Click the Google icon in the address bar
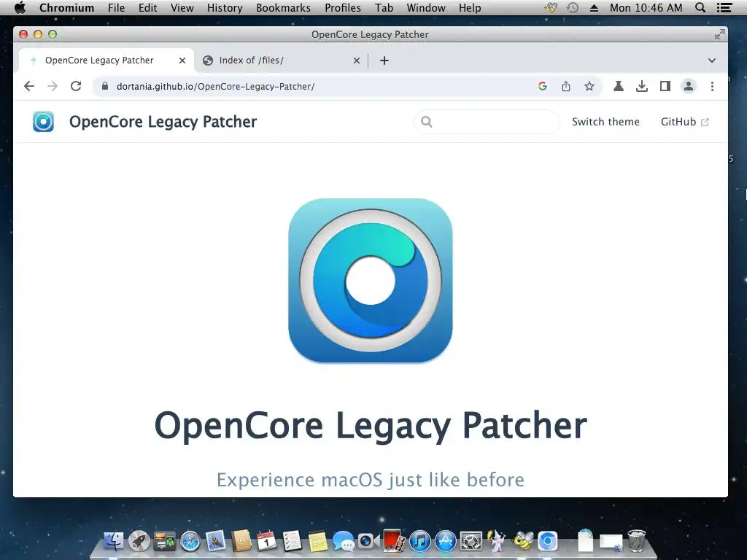Screen dimensions: 747x560 pos(542,86)
